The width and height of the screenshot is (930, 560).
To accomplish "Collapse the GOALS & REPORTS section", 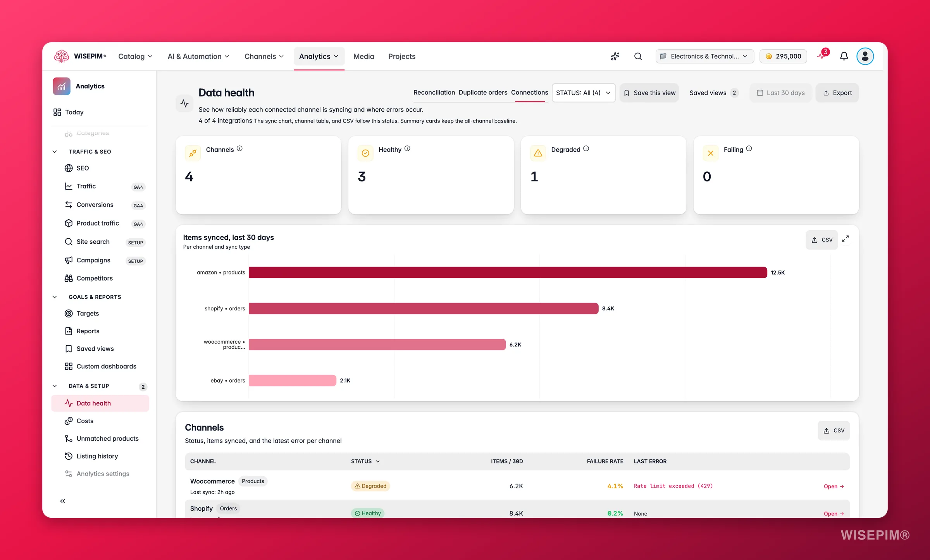I will 55,297.
